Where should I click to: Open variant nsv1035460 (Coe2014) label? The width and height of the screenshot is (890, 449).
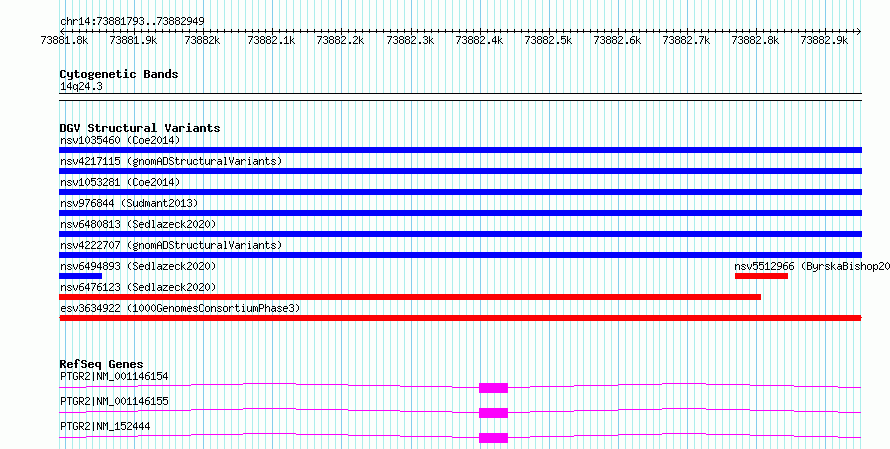tap(120, 140)
